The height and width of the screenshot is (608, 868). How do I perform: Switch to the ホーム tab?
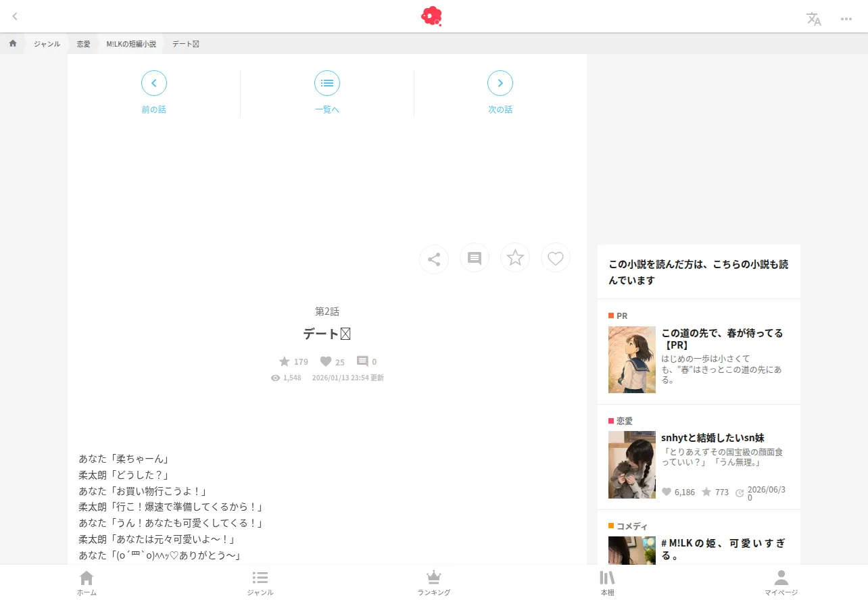coord(87,583)
